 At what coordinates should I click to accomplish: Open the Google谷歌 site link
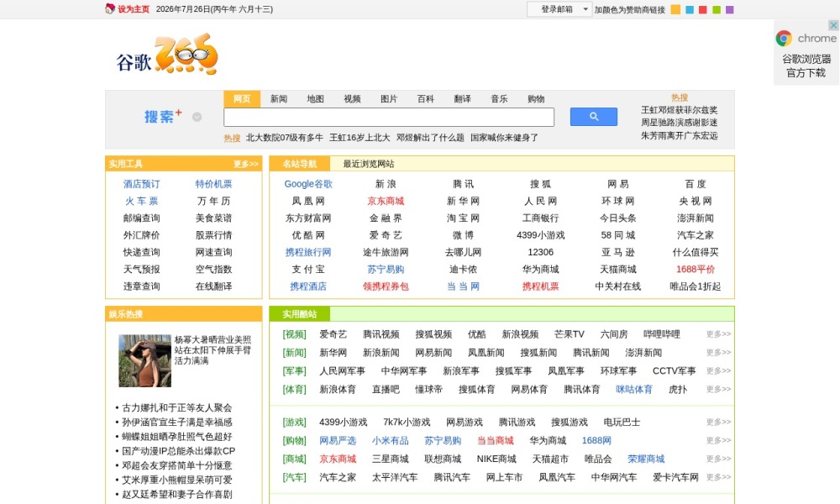click(x=308, y=184)
